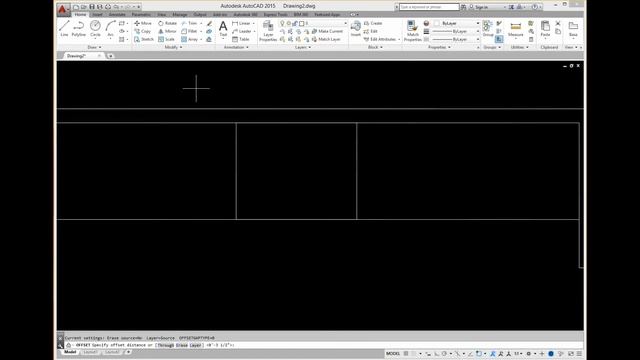Select the Arc tool

click(x=110, y=29)
